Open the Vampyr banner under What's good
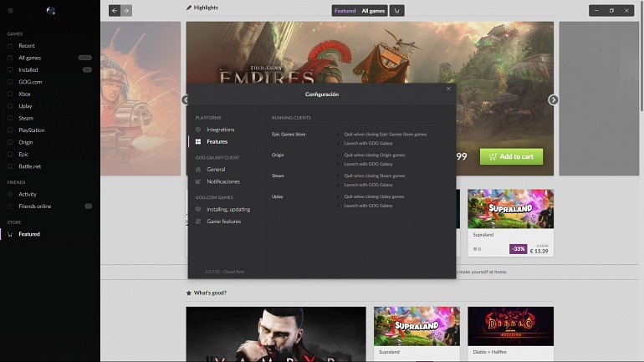This screenshot has height=362, width=644. (276, 334)
